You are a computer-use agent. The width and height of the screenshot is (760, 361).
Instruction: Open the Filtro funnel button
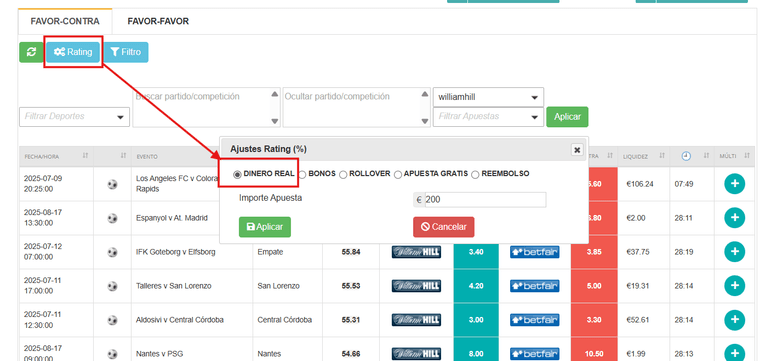[x=126, y=52]
